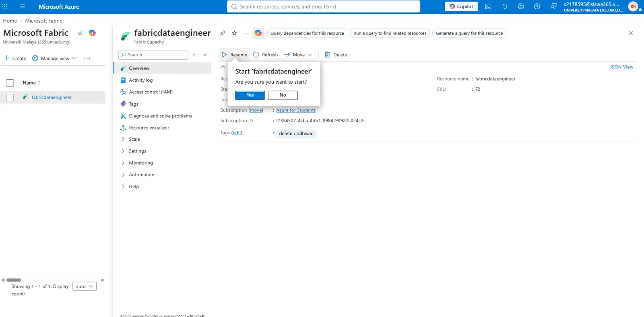The image size is (644, 317).
Task: Open the Manage view dropdown
Action: 54,58
